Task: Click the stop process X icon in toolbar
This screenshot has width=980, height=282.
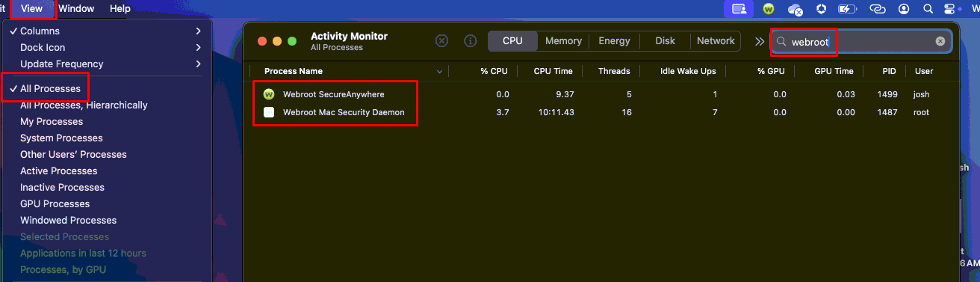Action: pyautogui.click(x=441, y=41)
